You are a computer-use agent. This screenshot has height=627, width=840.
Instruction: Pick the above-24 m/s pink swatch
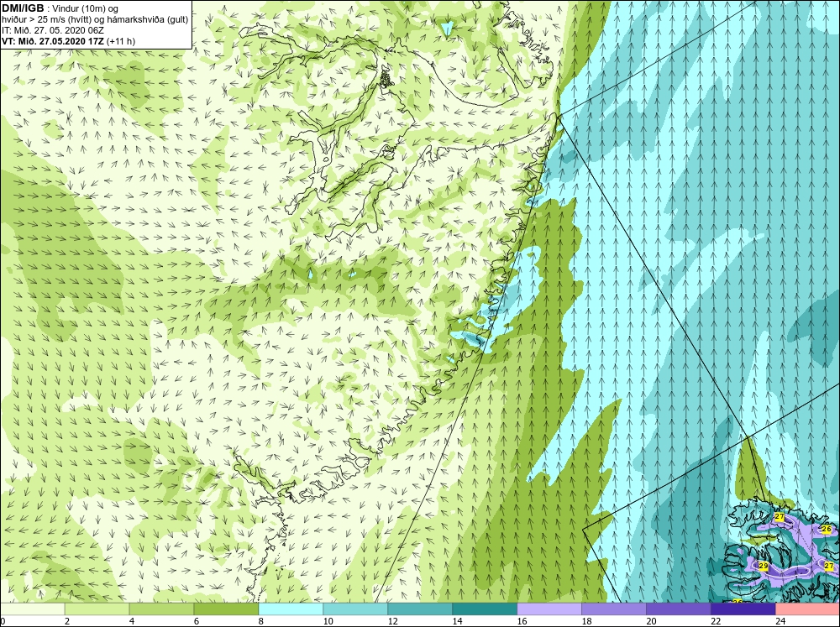807,609
